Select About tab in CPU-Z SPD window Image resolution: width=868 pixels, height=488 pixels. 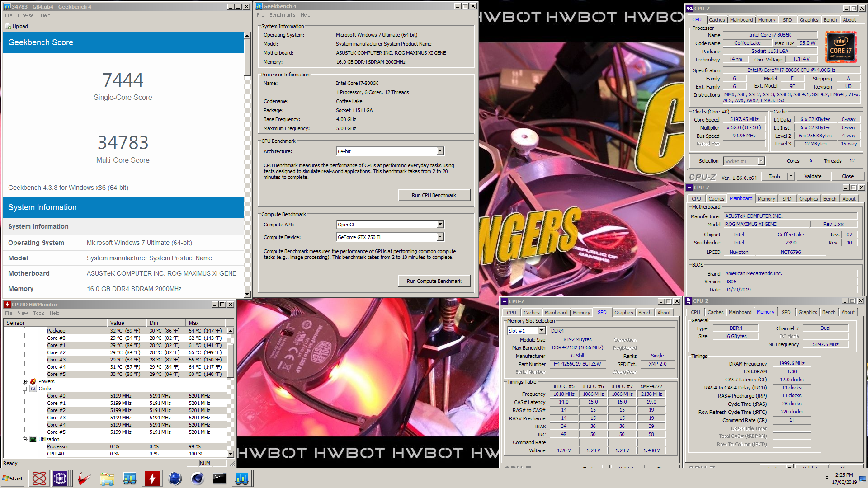(664, 313)
